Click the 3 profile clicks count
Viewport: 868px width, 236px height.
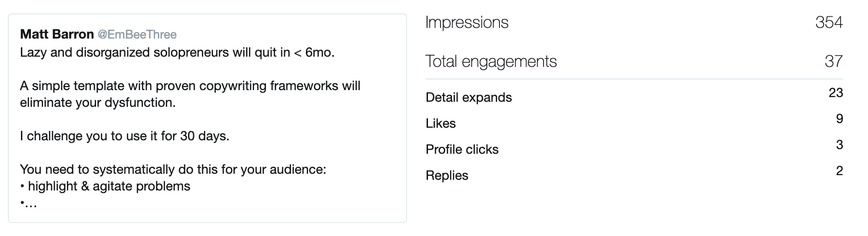[839, 145]
